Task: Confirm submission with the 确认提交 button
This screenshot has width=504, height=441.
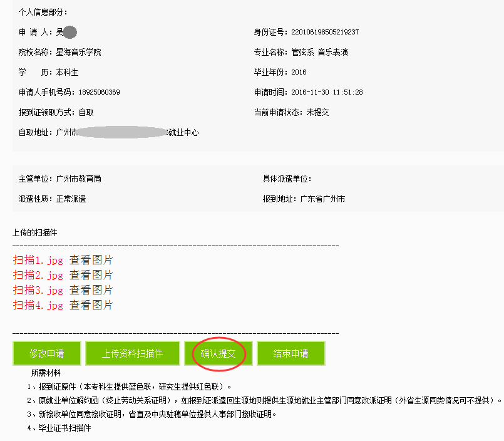Action: point(219,353)
